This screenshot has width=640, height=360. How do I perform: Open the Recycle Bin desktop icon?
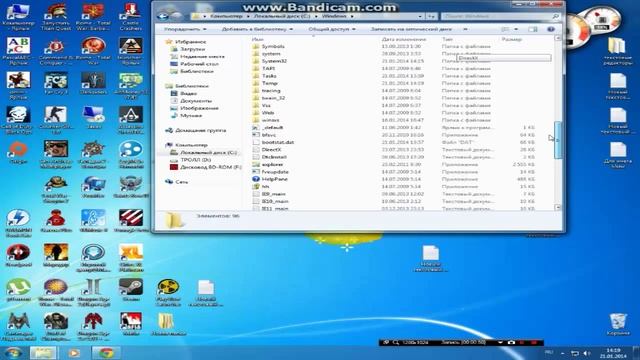pyautogui.click(x=618, y=324)
